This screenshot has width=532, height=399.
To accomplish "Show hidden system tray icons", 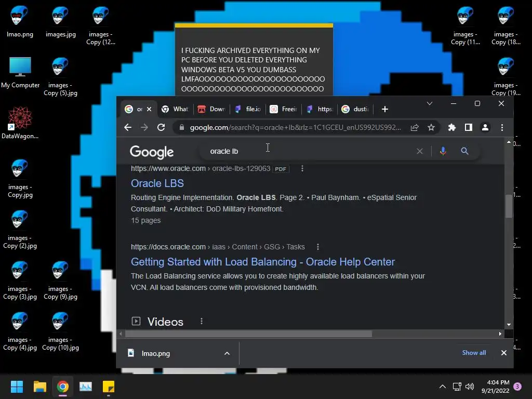I will 443,387.
